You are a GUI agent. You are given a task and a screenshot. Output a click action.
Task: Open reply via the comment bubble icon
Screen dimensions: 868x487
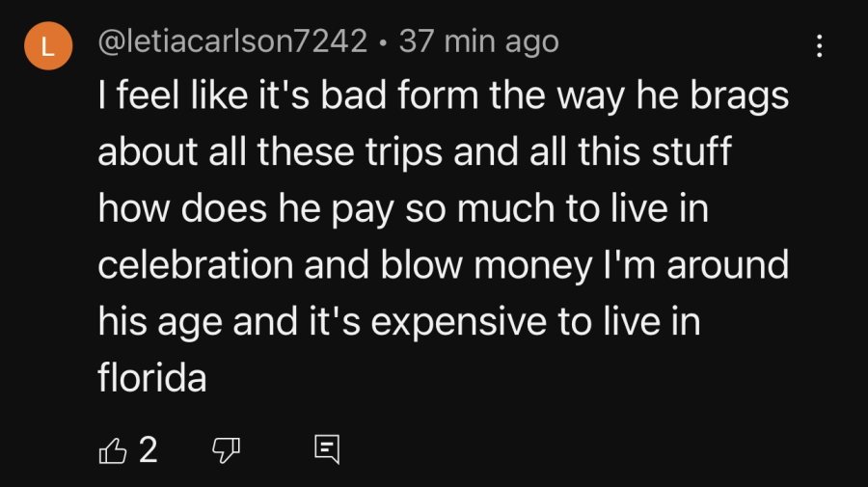[327, 449]
